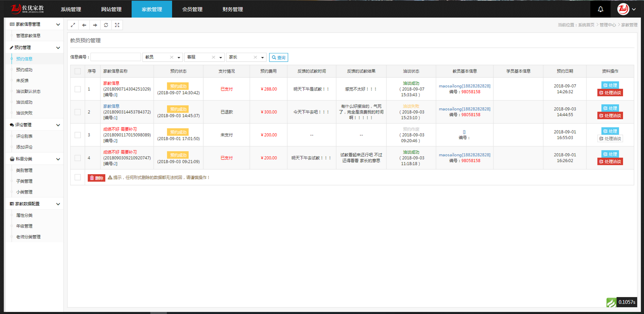Tick the checkbox for row 4

pos(78,158)
